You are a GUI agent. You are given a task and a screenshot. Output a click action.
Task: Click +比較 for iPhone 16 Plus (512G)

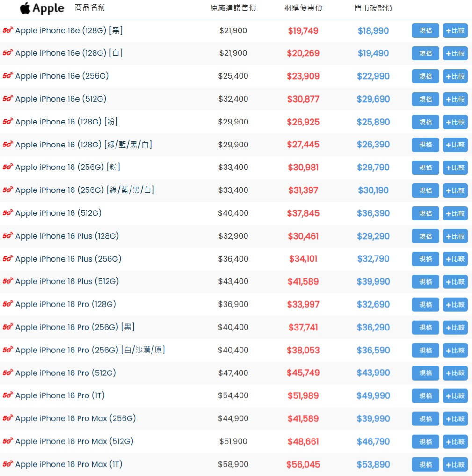point(455,282)
